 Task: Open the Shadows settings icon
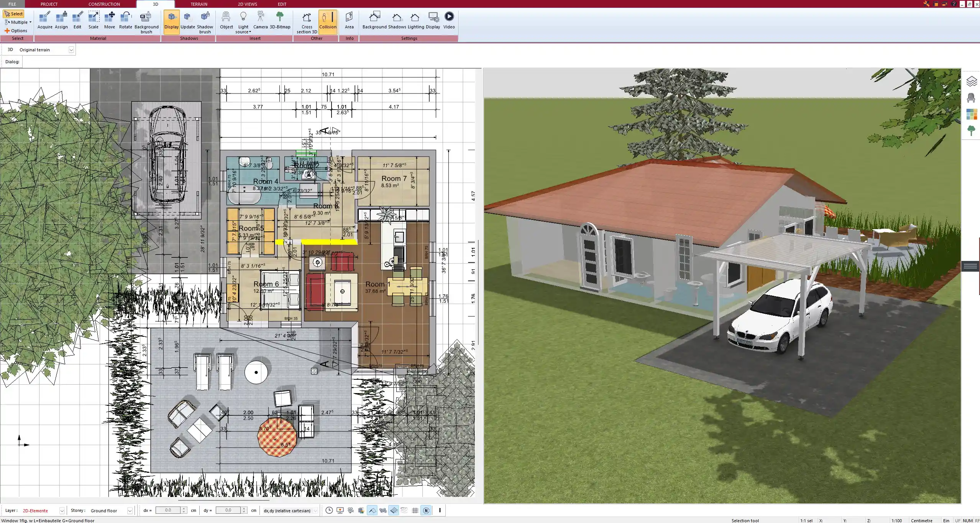[x=397, y=20]
